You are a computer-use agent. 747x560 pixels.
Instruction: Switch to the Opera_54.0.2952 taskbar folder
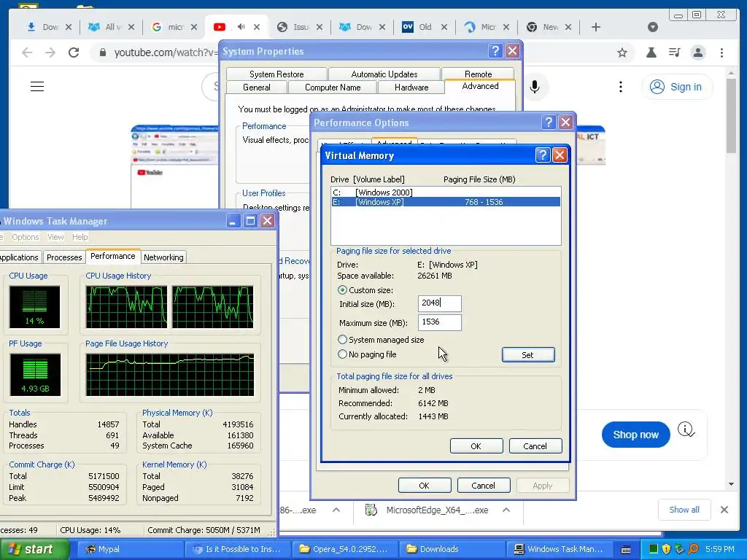click(x=344, y=549)
